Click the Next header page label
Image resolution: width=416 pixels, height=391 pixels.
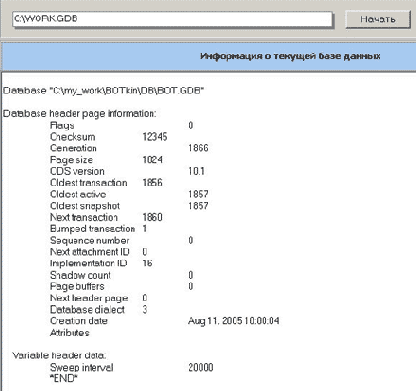click(x=89, y=298)
